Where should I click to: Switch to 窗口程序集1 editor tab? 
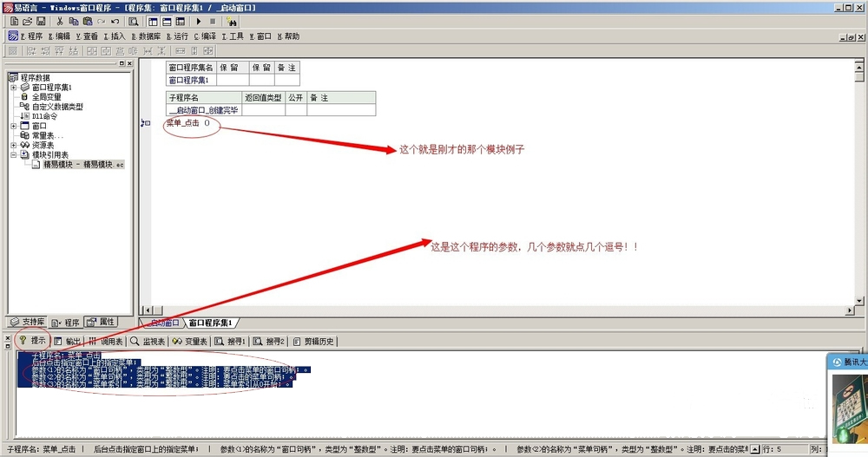point(210,323)
